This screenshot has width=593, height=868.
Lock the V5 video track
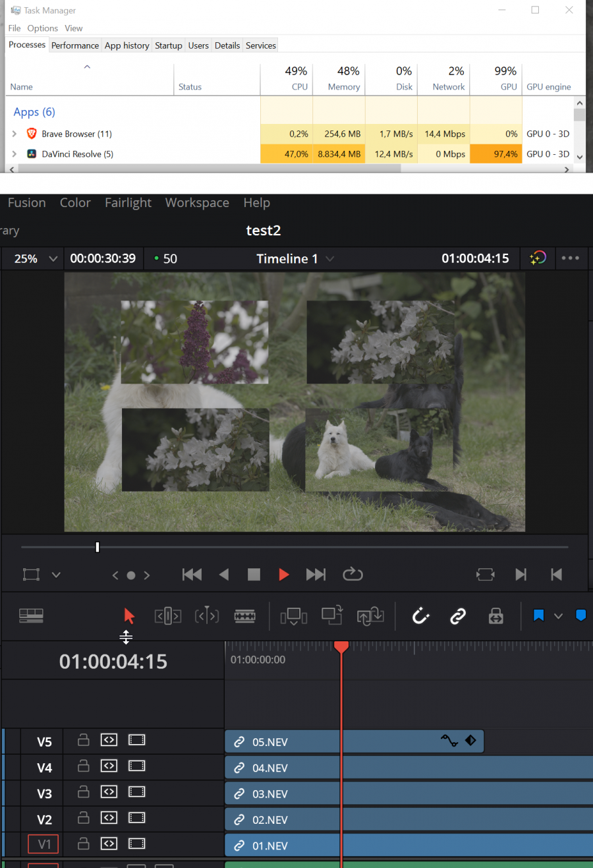(84, 740)
